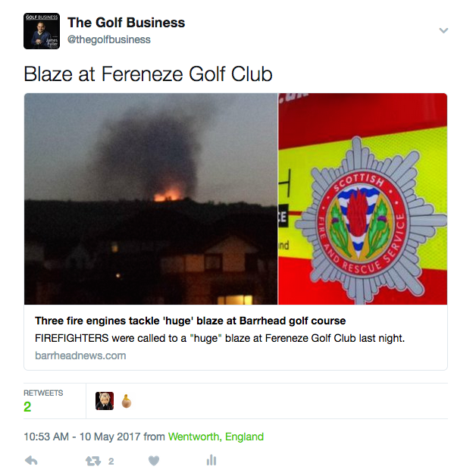View the second retweeter's onion avatar
The height and width of the screenshot is (476, 476).
coord(127,401)
